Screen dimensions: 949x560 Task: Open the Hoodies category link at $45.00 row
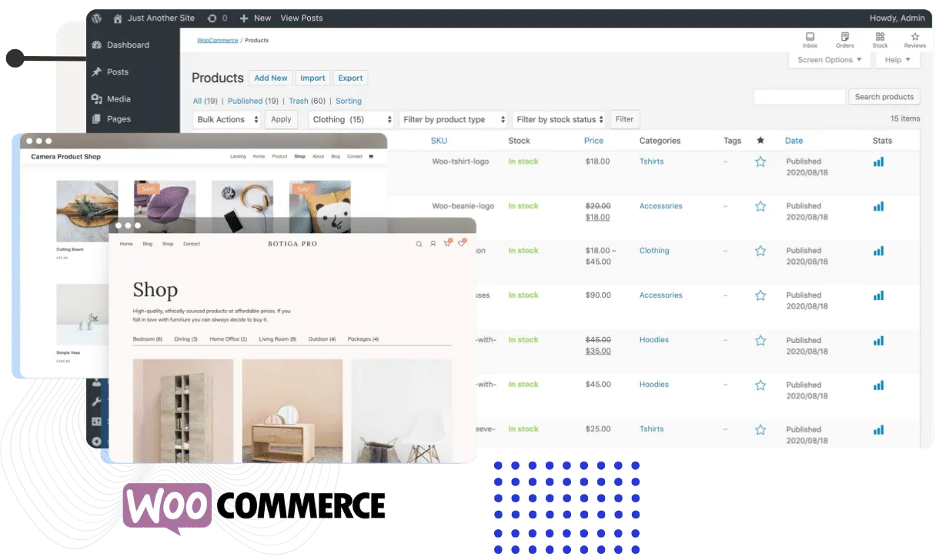coord(654,385)
